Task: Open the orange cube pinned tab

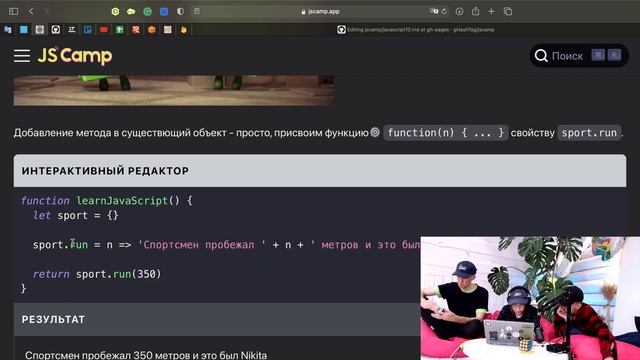Action: coord(152,29)
